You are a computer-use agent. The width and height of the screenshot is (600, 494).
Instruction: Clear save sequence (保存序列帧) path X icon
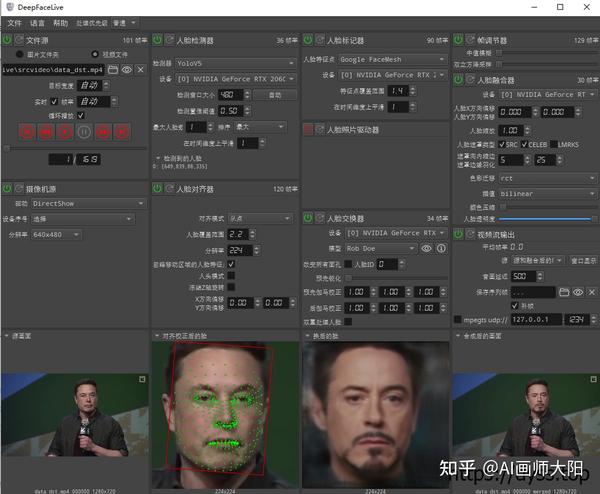592,292
